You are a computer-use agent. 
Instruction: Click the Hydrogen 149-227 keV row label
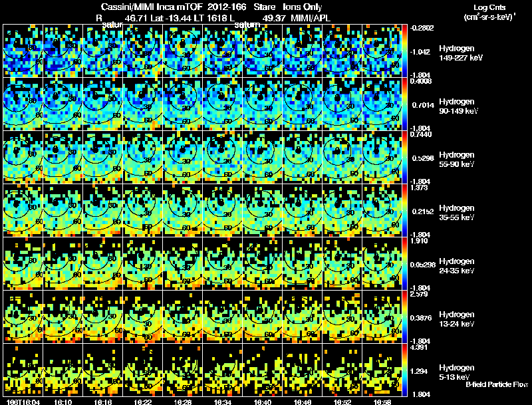[461, 53]
